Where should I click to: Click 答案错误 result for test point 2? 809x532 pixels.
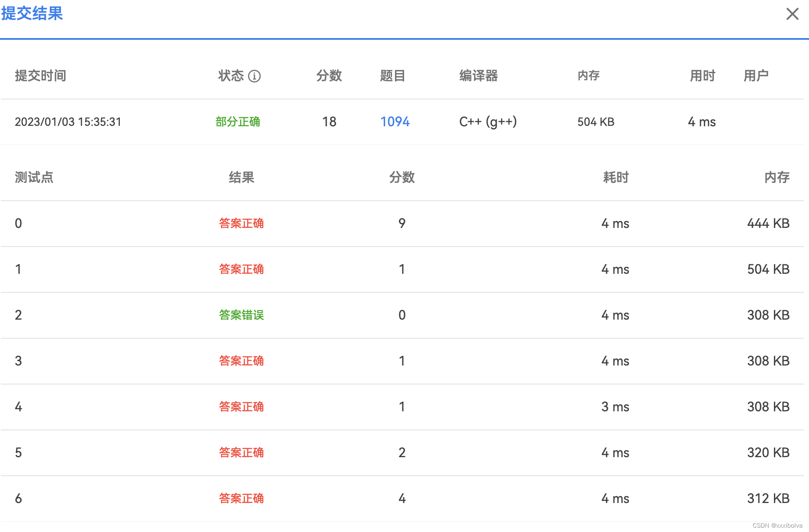[x=241, y=315]
